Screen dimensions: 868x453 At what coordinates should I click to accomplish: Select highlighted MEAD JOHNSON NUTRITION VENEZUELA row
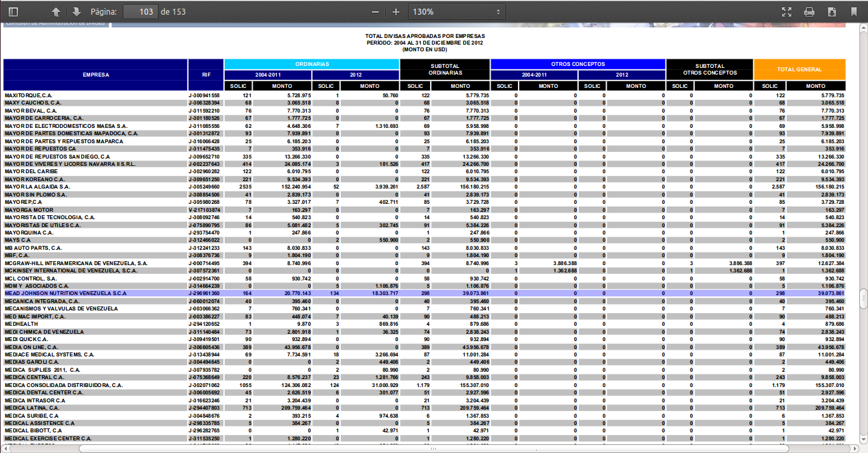425,293
